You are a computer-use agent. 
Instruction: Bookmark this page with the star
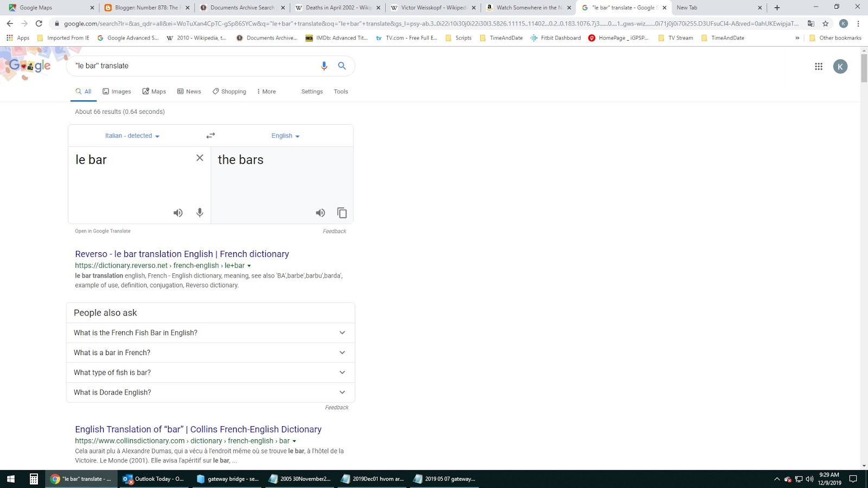pos(826,23)
